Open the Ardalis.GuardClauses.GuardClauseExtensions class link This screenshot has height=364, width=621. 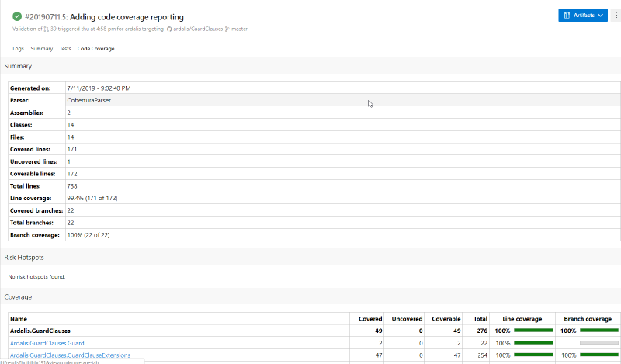tap(70, 355)
